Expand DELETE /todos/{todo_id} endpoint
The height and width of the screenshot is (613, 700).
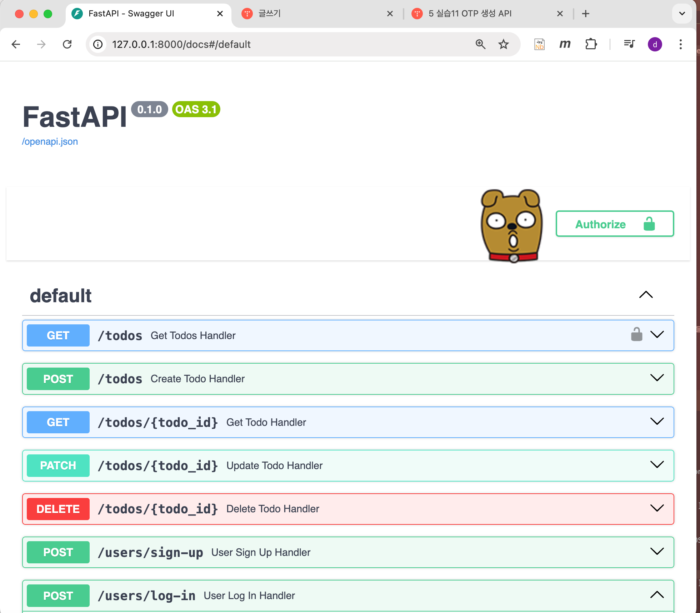point(656,508)
